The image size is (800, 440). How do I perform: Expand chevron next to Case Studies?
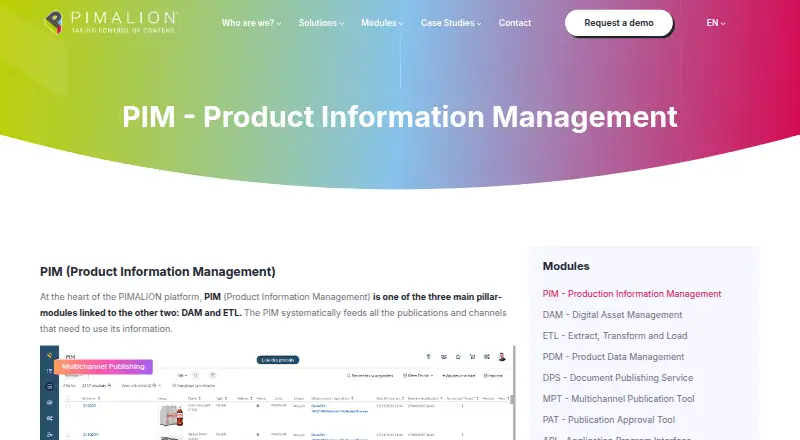pyautogui.click(x=479, y=23)
